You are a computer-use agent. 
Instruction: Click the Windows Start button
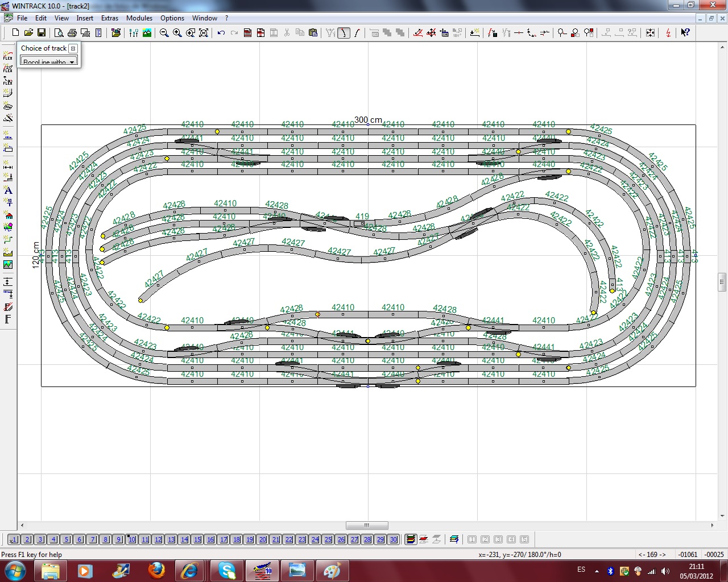point(15,570)
